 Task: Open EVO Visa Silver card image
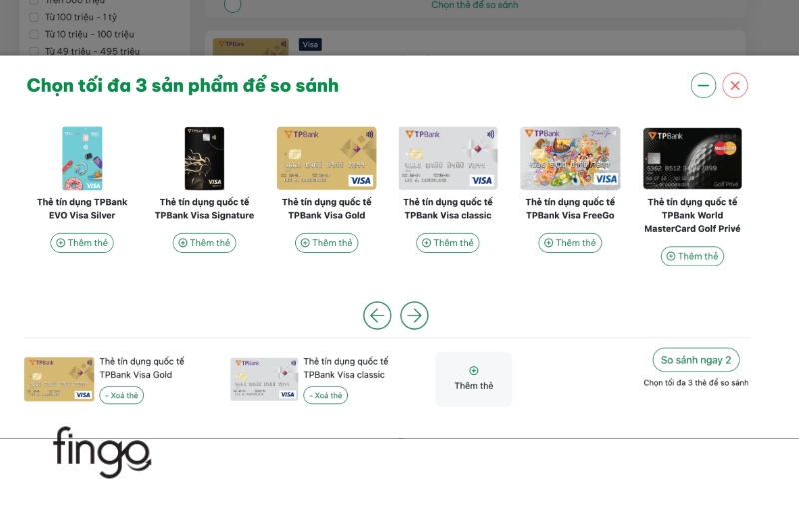tap(82, 158)
